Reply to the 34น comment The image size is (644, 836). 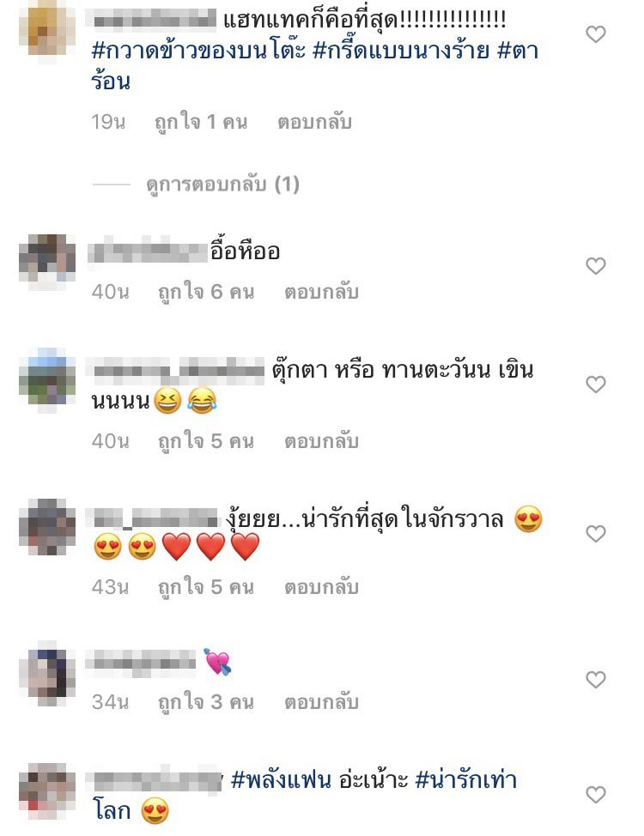(321, 701)
